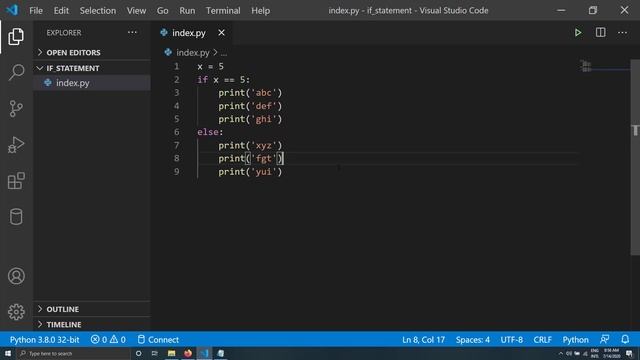Open the system tray overflow arrow
The width and height of the screenshot is (640, 360).
point(560,353)
